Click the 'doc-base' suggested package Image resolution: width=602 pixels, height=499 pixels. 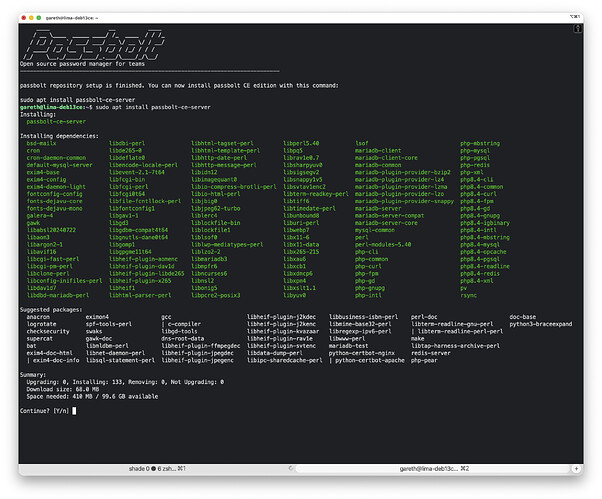click(x=523, y=317)
